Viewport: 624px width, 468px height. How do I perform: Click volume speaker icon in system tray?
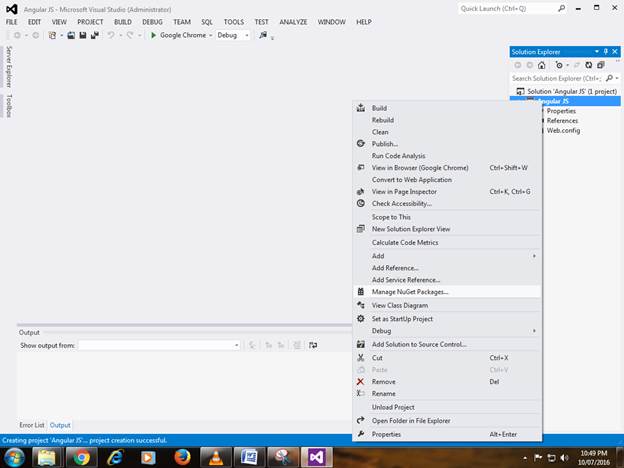click(564, 458)
